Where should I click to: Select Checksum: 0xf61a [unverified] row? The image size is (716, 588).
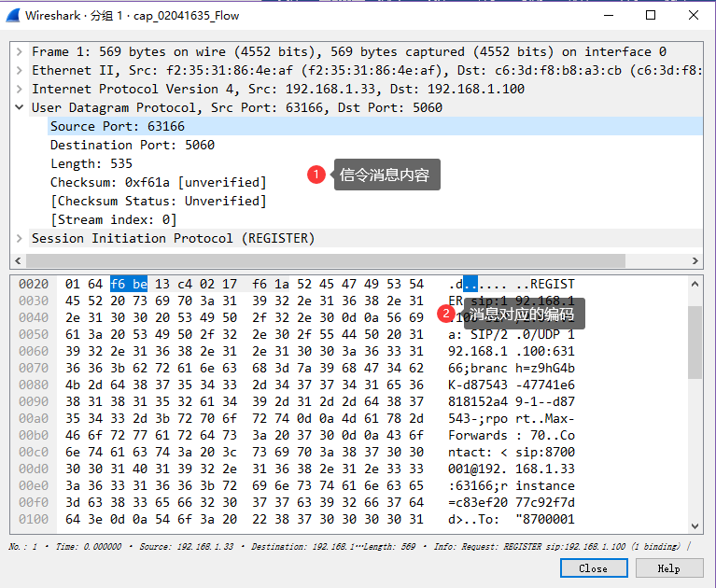[375, 183]
